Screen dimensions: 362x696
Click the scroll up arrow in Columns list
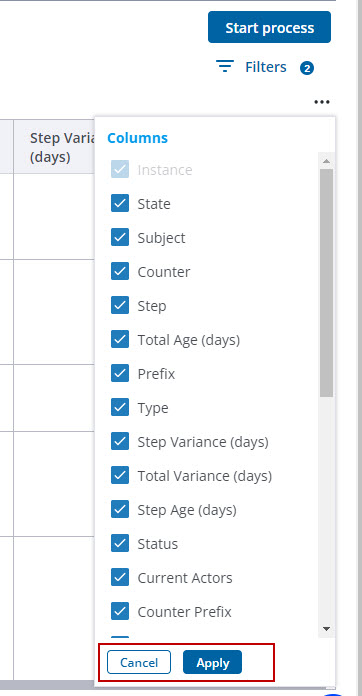pos(327,161)
